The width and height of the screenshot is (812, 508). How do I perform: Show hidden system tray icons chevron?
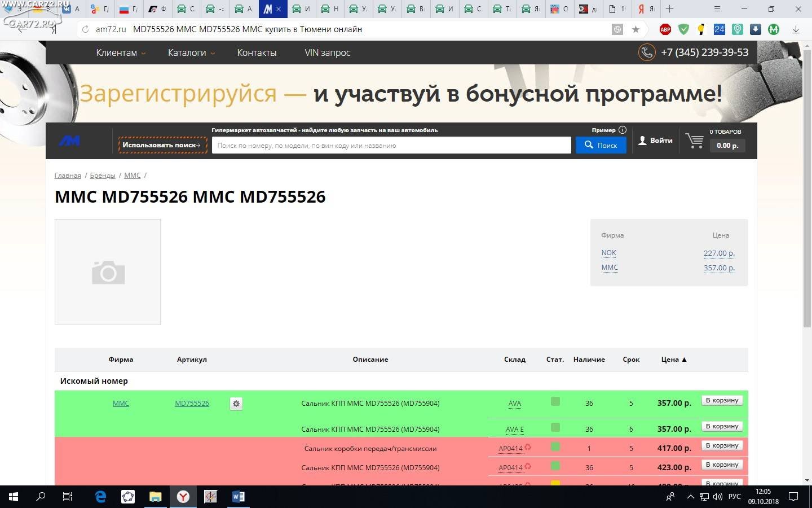[x=690, y=497]
